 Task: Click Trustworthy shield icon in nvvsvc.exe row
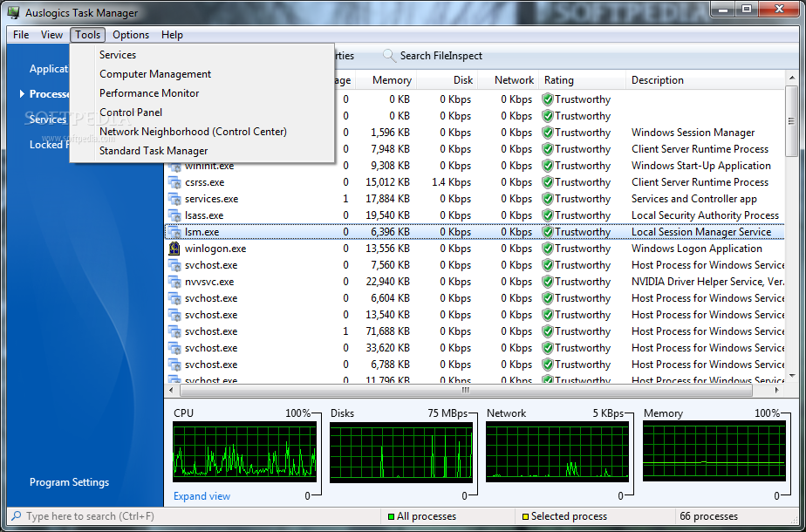click(x=548, y=281)
